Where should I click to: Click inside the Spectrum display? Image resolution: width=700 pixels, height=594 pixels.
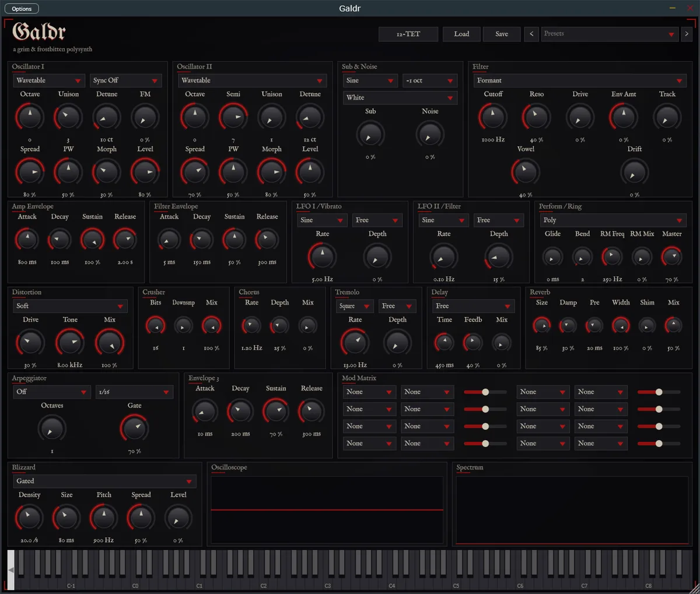tap(571, 510)
